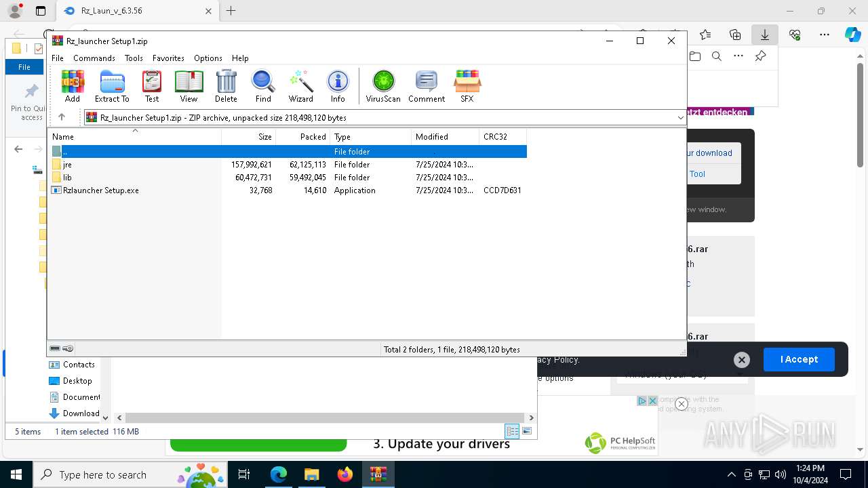Sort by Packed column header
This screenshot has height=488, width=868.
coord(303,137)
